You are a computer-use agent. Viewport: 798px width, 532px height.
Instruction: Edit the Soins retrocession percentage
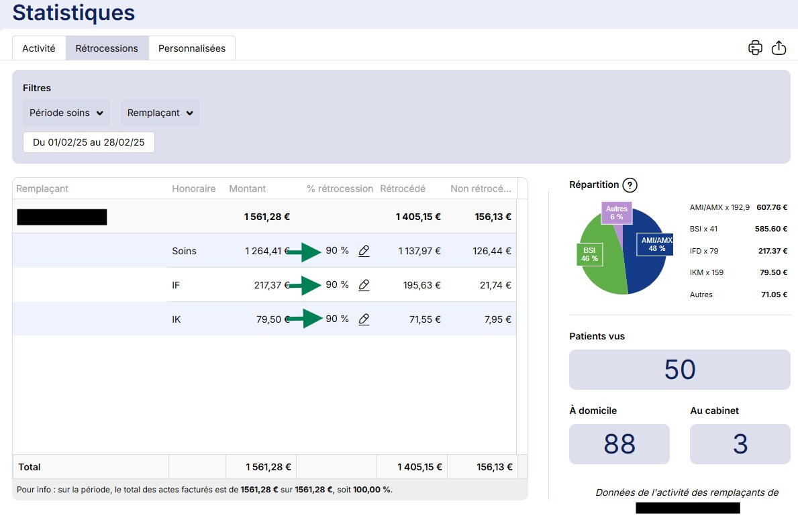(x=364, y=251)
